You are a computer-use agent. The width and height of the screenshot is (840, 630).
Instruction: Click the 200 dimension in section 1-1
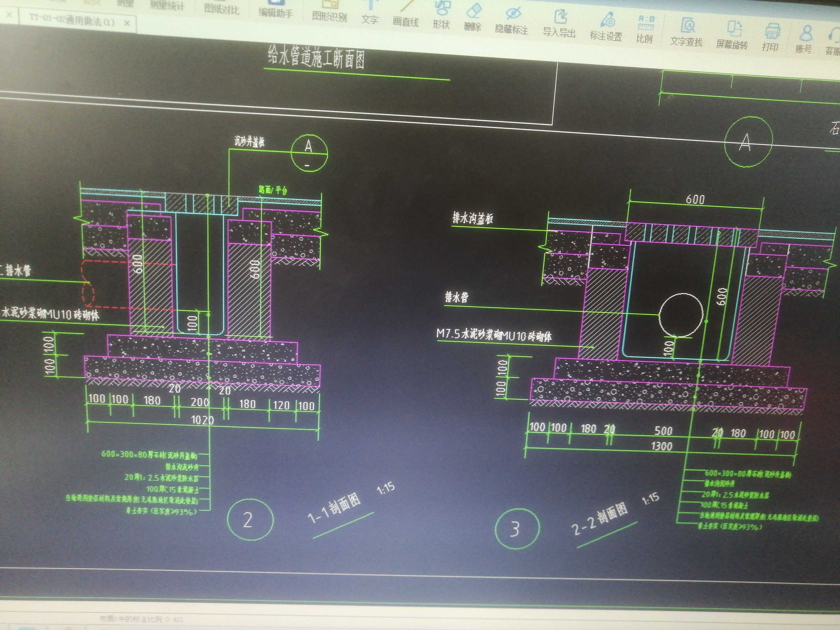[x=200, y=402]
